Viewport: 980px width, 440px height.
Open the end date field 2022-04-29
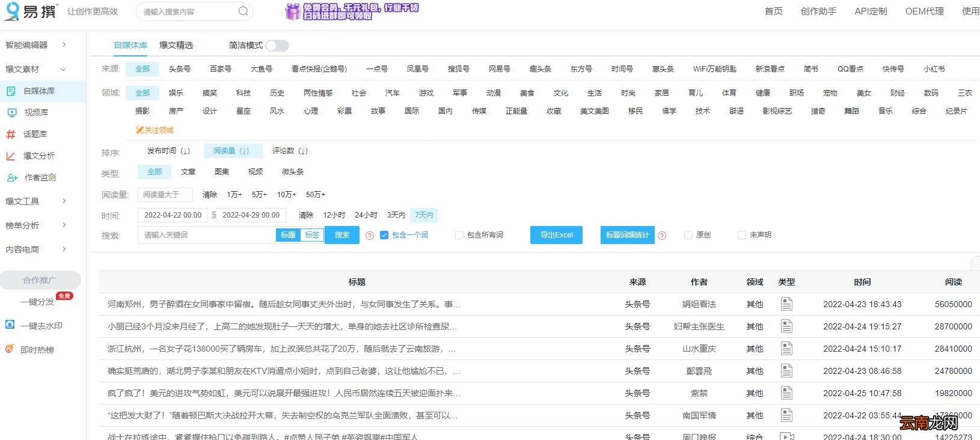(x=251, y=215)
